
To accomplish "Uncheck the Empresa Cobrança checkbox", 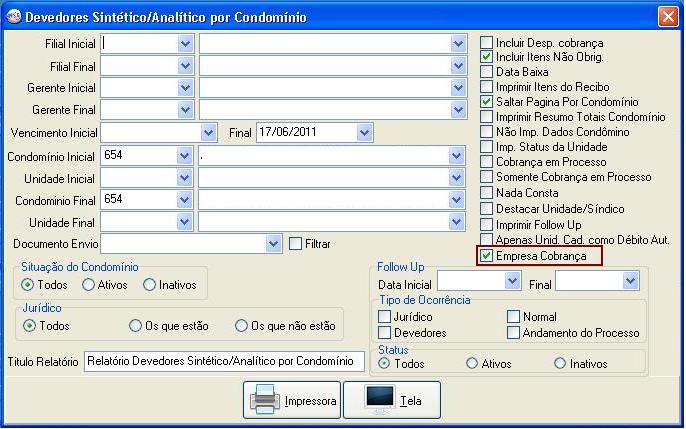I will pos(487,257).
